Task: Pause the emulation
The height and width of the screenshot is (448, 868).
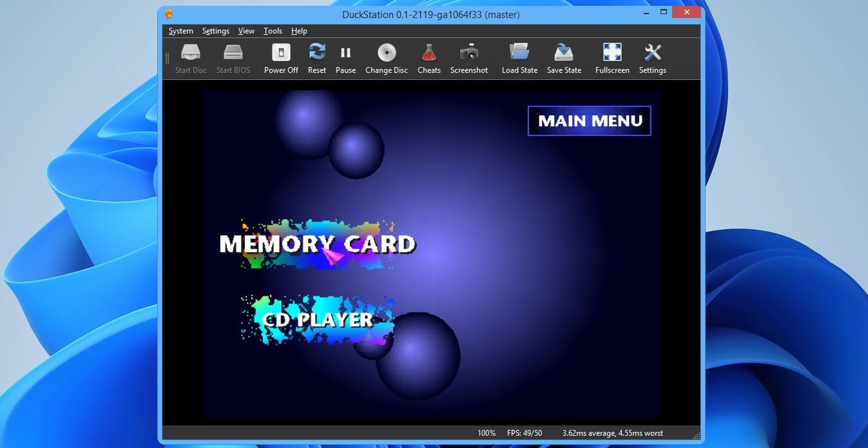Action: [x=345, y=59]
